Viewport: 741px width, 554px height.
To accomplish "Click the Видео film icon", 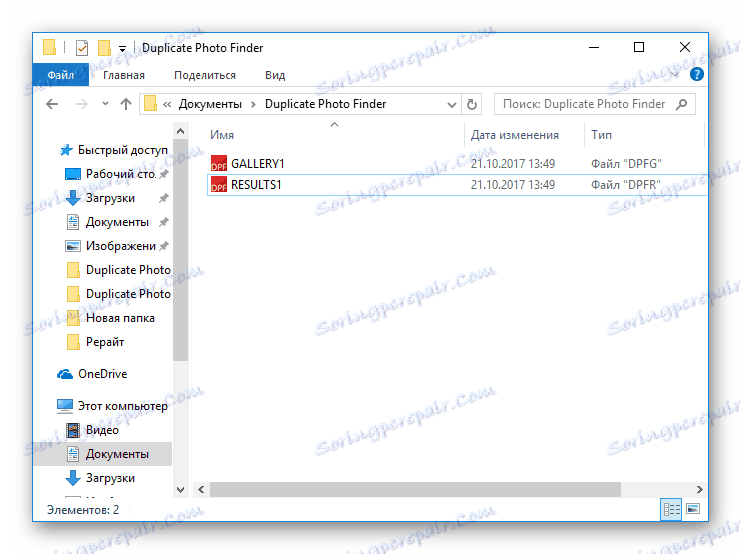I will coord(73,430).
